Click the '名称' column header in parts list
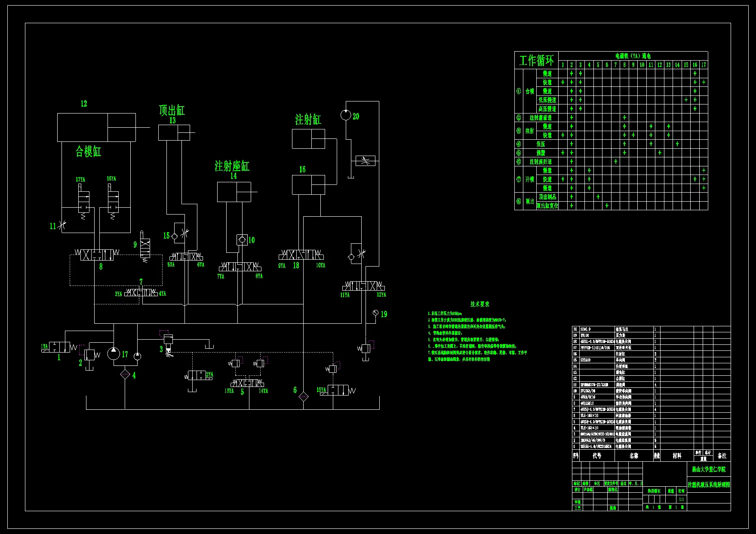 pyautogui.click(x=634, y=456)
